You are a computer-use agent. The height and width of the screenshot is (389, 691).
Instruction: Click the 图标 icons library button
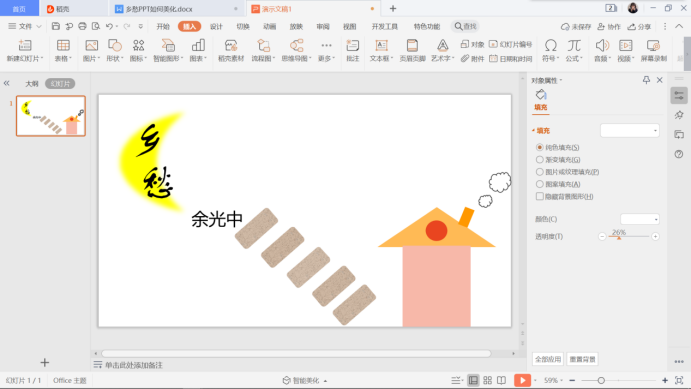[138, 46]
